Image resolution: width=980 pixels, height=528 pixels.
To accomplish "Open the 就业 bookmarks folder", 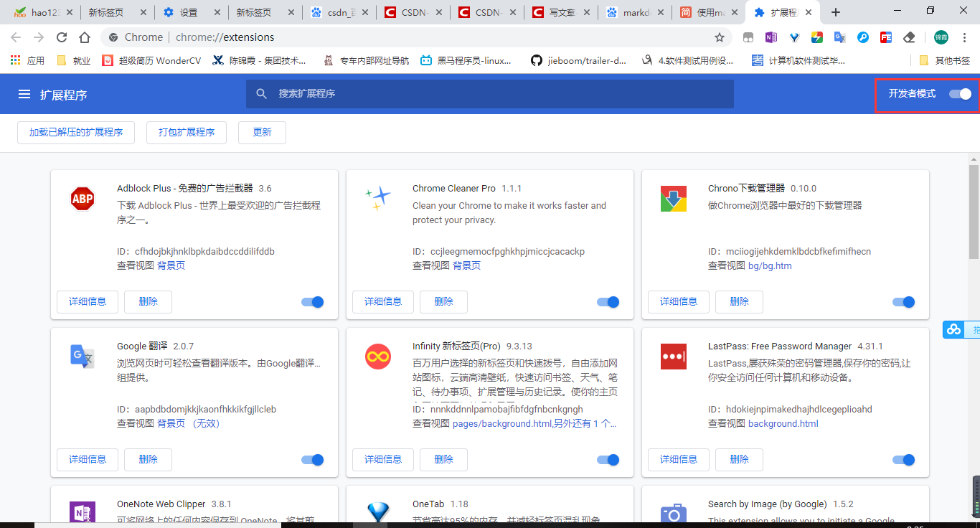I will click(73, 60).
